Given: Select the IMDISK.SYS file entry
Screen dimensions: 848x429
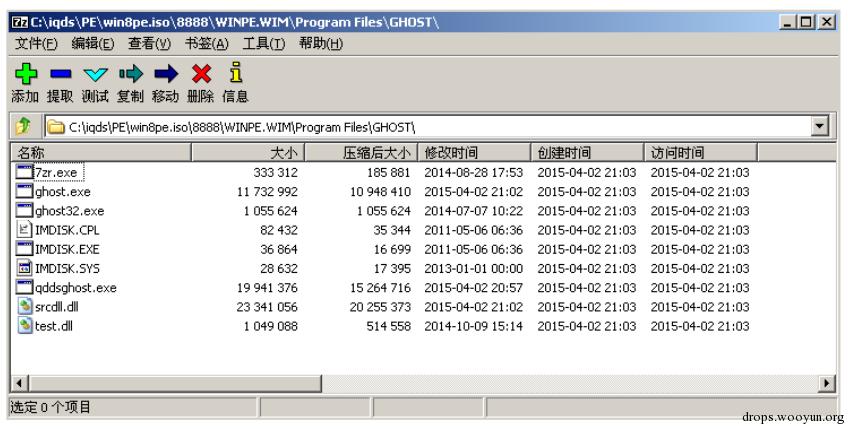Looking at the screenshot, I should [68, 268].
